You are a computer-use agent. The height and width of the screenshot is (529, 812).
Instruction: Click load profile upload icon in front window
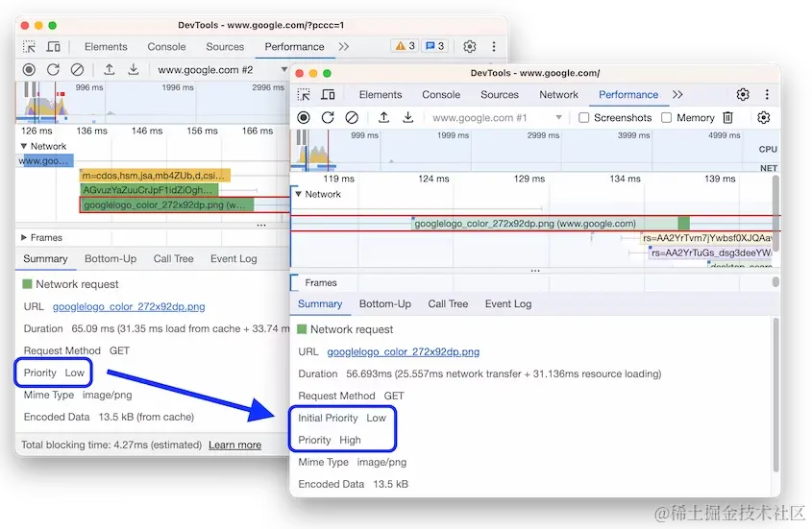pos(383,117)
